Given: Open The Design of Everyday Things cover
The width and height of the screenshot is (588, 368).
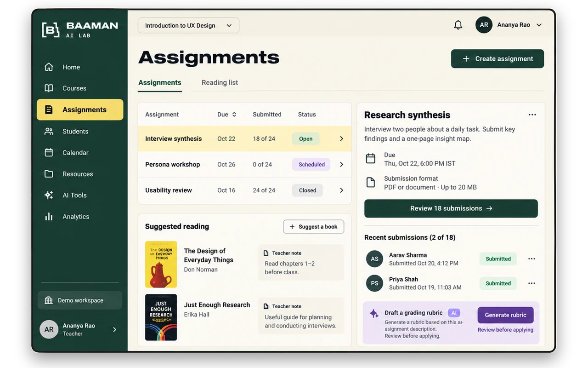Looking at the screenshot, I should (161, 264).
